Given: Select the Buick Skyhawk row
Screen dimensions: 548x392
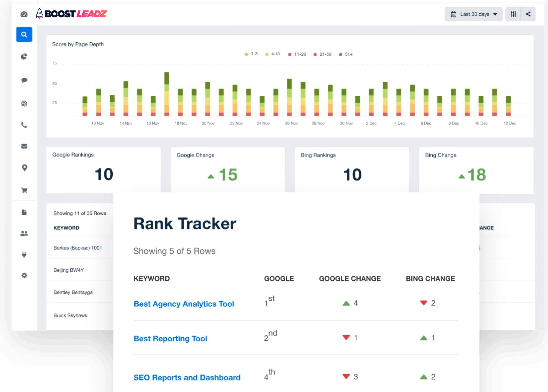Looking at the screenshot, I should coord(80,315).
